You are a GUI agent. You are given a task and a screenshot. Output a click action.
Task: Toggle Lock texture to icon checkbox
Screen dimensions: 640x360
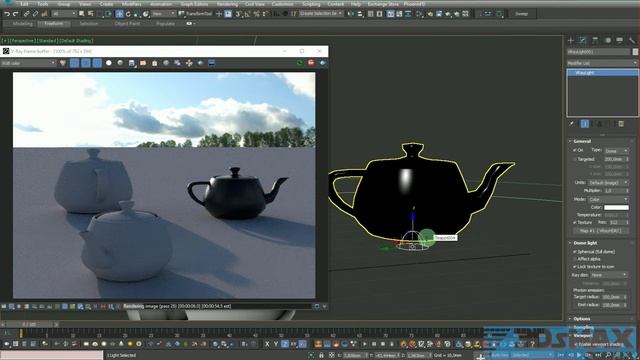[x=575, y=267]
